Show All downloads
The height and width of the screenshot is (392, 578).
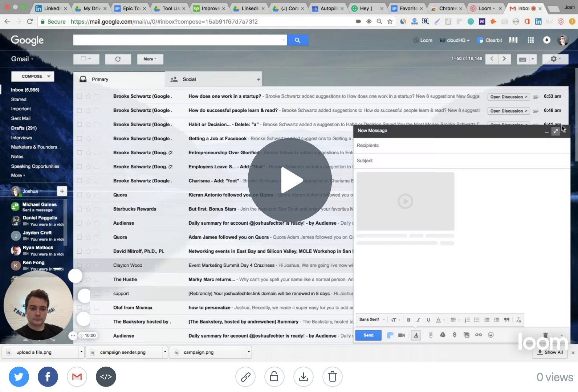(x=550, y=352)
